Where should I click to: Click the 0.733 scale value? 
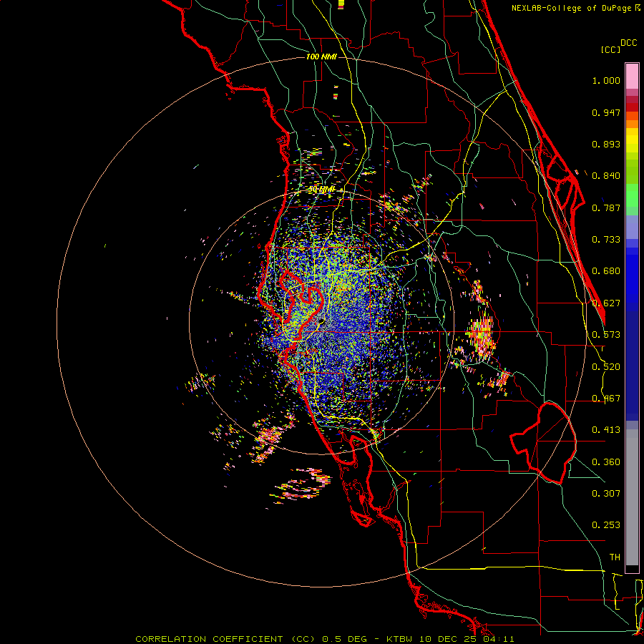(x=606, y=240)
